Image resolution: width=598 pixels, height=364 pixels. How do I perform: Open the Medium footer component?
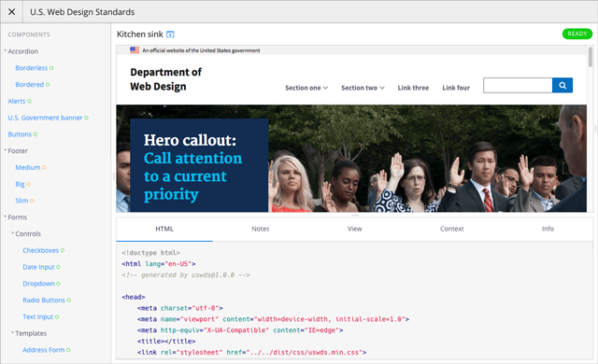[28, 167]
